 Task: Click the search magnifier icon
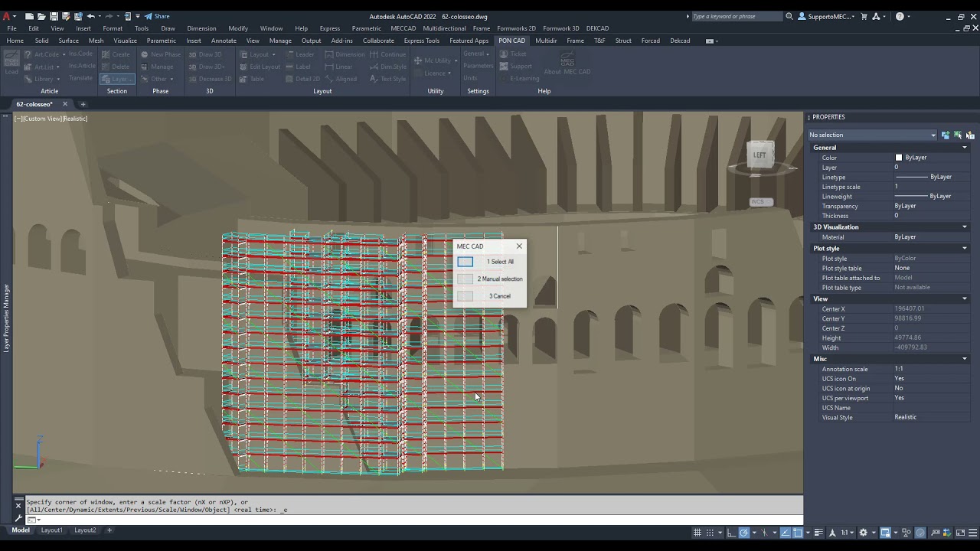click(789, 16)
